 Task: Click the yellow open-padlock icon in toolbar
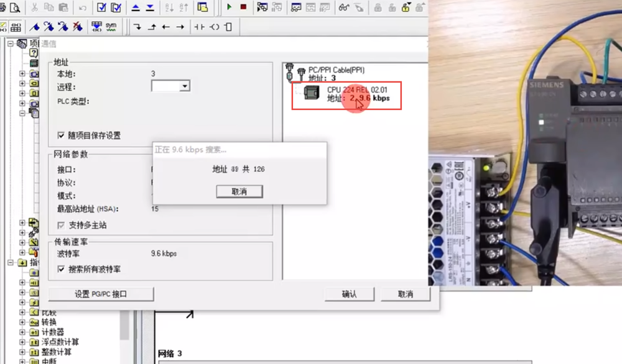point(406,7)
